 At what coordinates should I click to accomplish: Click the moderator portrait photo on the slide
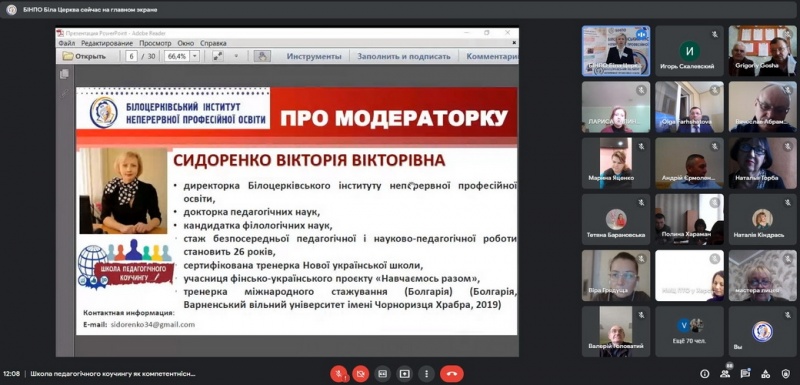[123, 191]
